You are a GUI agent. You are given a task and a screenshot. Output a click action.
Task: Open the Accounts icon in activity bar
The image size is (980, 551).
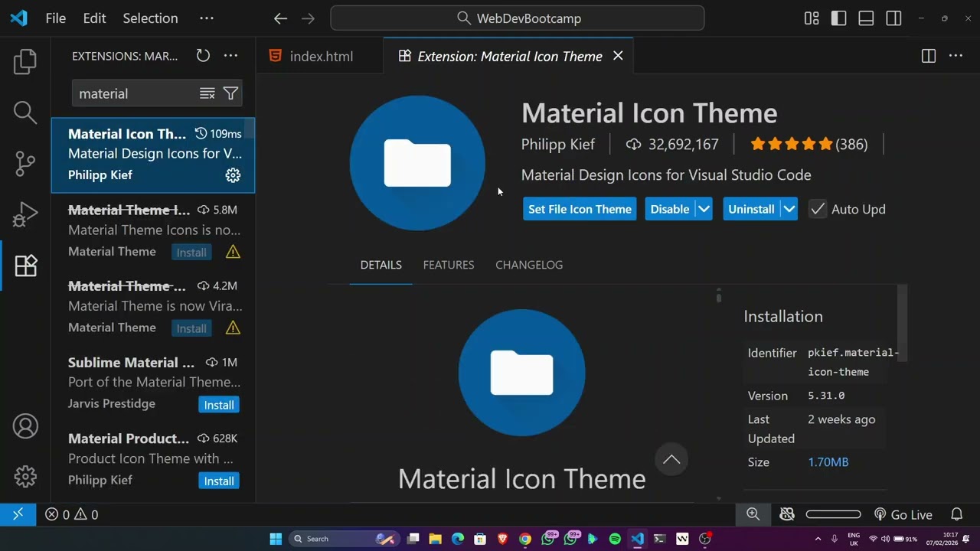(25, 426)
